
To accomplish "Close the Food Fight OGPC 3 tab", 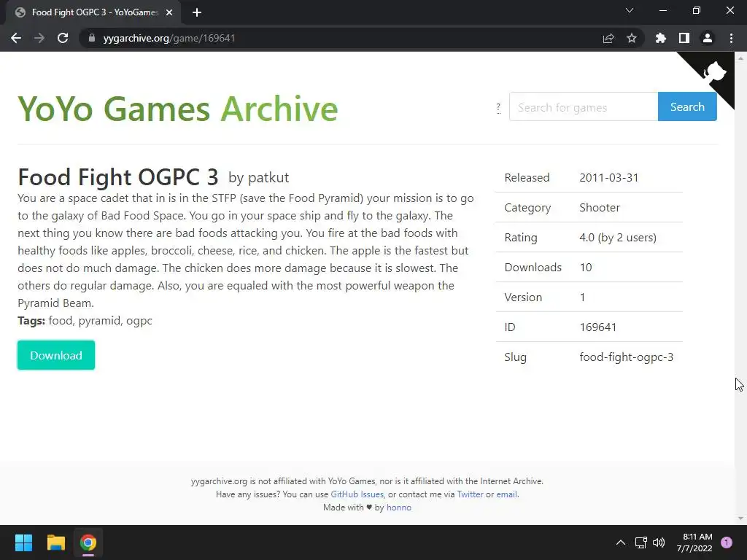I will [169, 12].
